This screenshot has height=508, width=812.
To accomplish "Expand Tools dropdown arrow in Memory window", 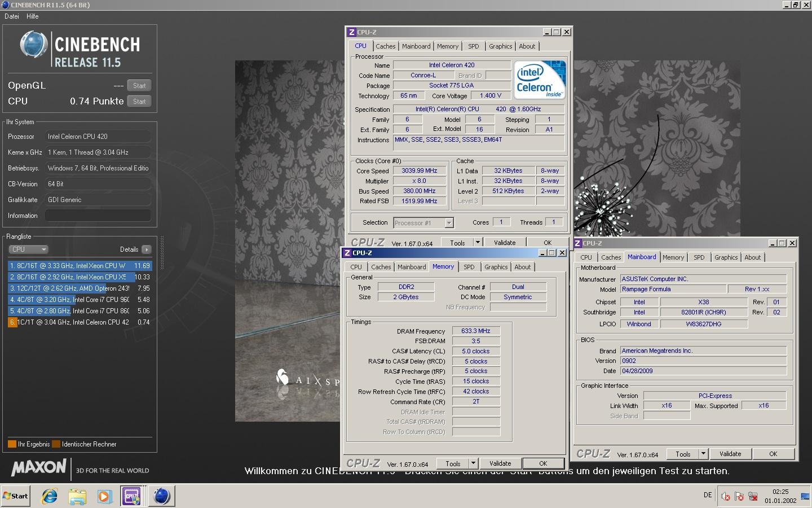I will click(x=473, y=463).
